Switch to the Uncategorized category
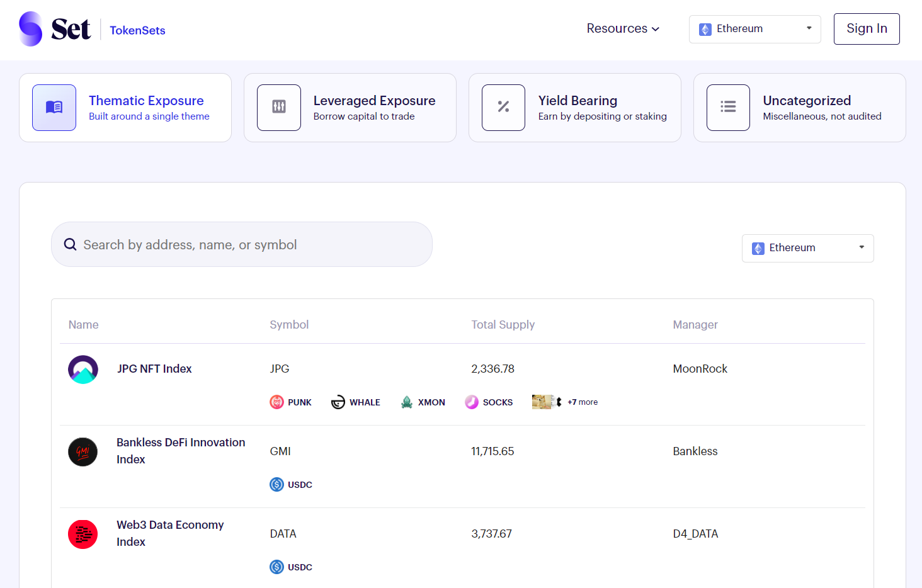 (800, 108)
